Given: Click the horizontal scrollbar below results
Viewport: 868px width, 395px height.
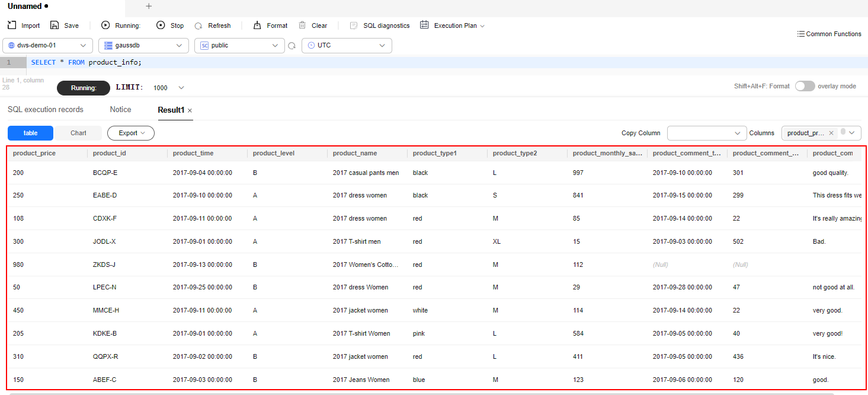Looking at the screenshot, I should pyautogui.click(x=421, y=393).
